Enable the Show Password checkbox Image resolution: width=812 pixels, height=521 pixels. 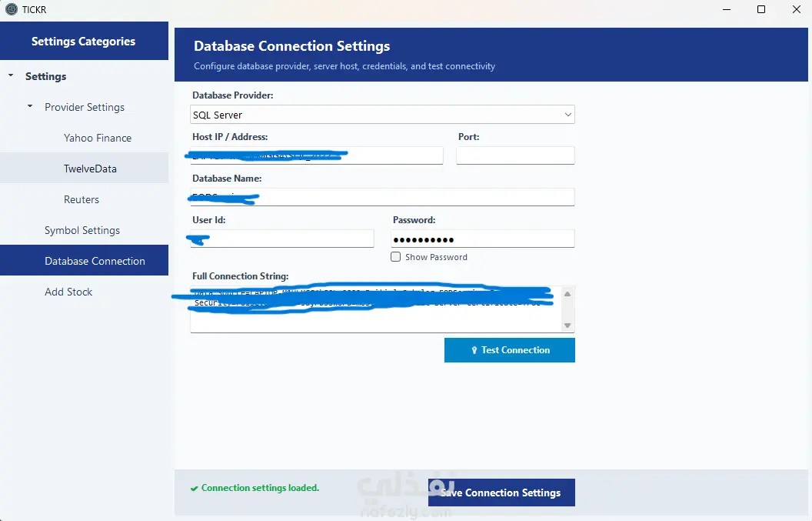(396, 257)
